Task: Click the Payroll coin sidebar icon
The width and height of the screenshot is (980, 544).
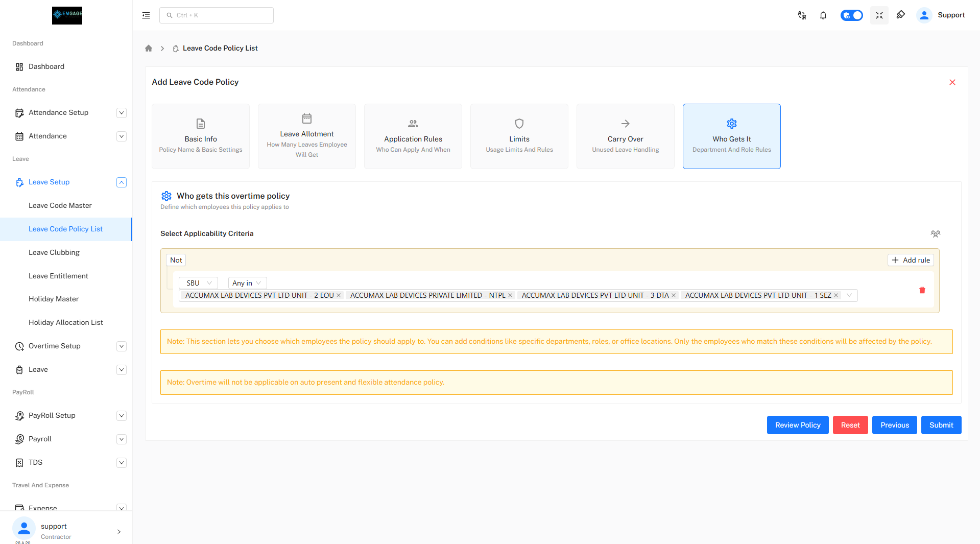Action: tap(19, 439)
